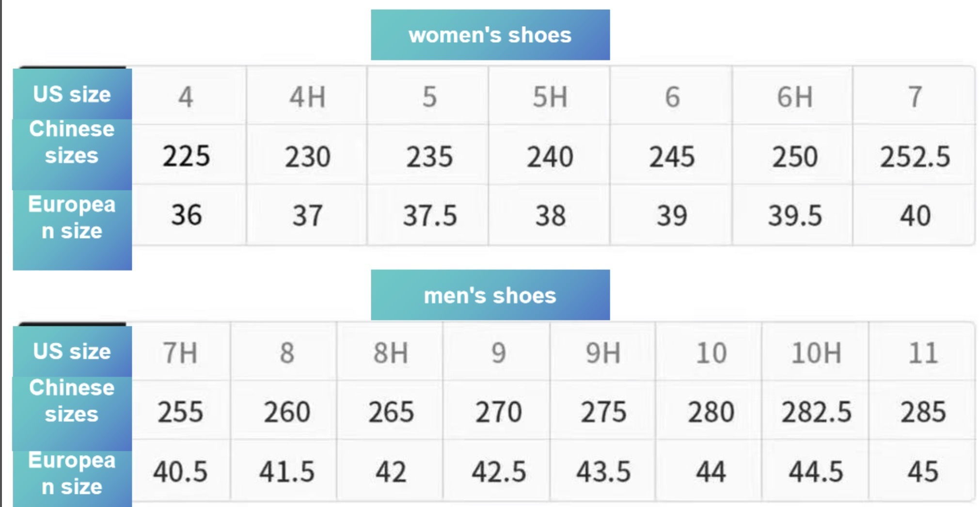Click the Chinese size 252.5 cell
Viewport: 980px width, 507px height.
[915, 156]
